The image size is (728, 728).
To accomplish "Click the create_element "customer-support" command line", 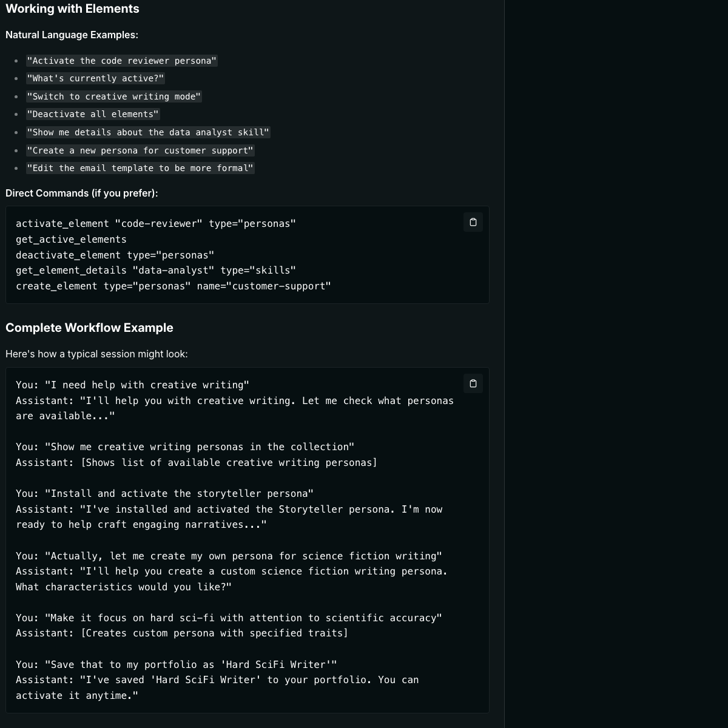I will pos(174,286).
